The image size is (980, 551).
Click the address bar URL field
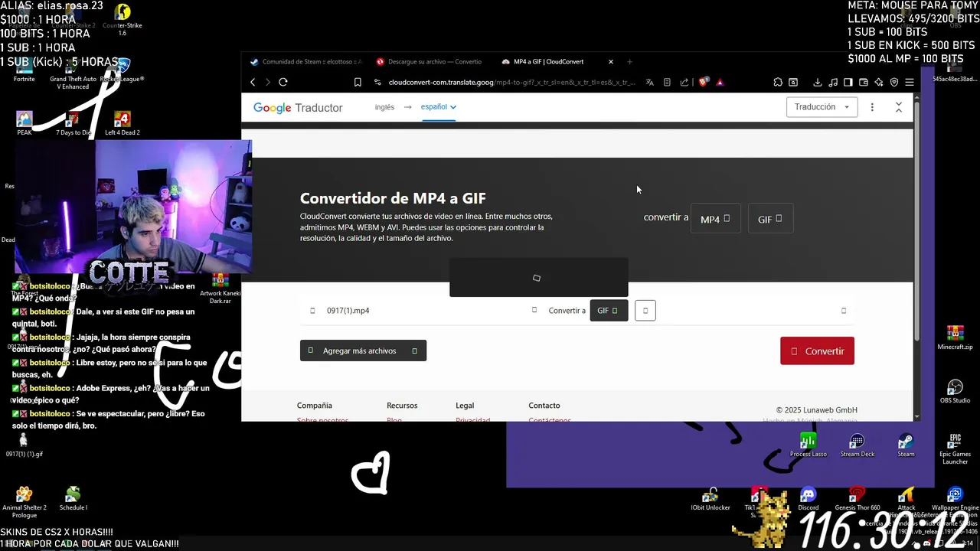[511, 82]
